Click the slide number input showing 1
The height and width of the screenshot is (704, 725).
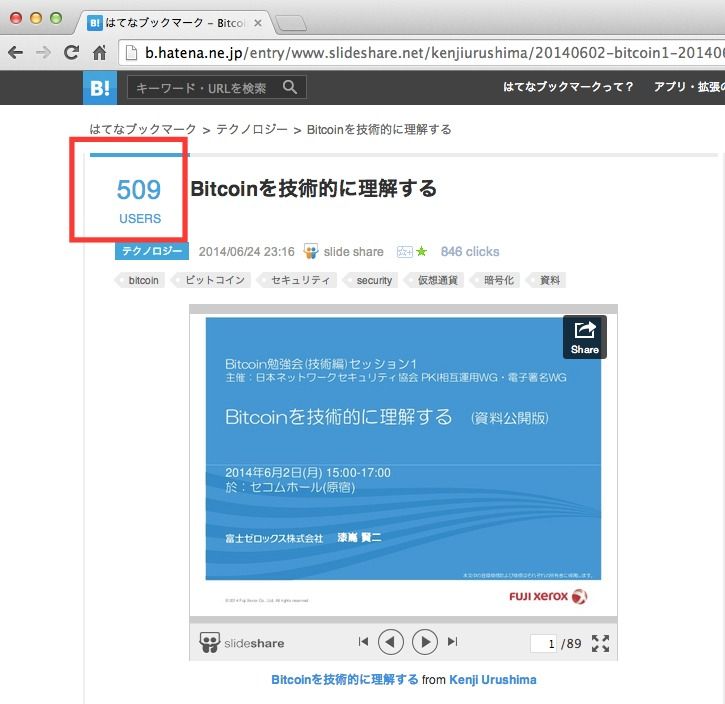click(544, 643)
